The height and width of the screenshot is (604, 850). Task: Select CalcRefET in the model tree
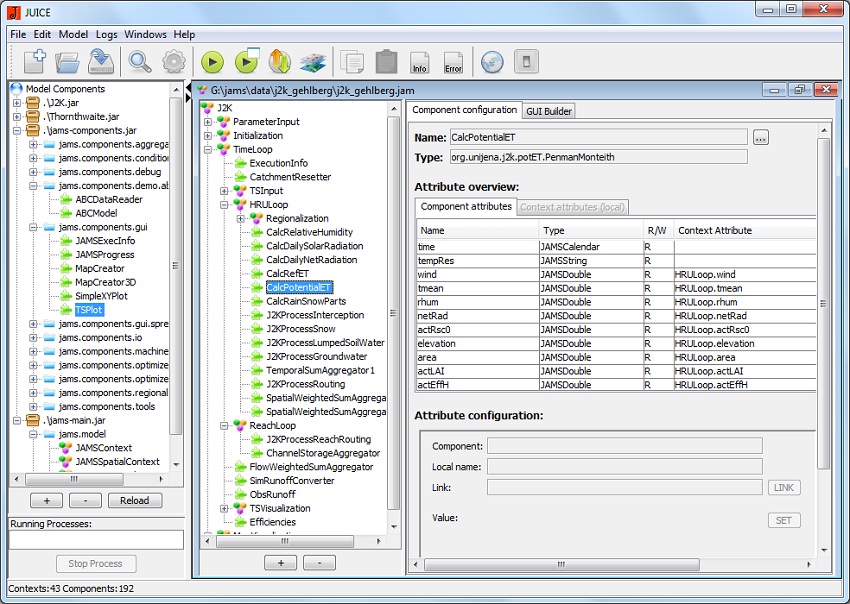(x=287, y=273)
